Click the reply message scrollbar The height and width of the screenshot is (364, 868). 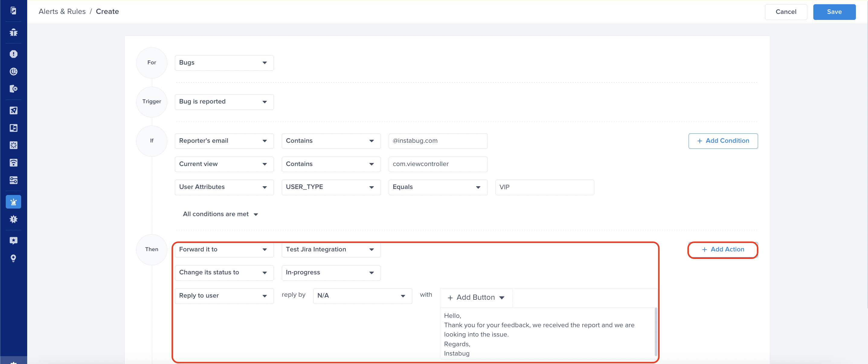(x=655, y=332)
